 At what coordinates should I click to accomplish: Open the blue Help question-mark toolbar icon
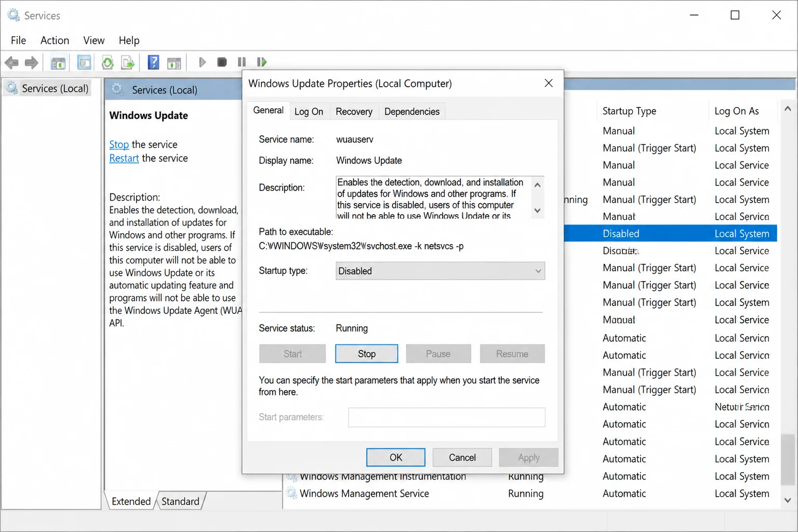tap(153, 62)
